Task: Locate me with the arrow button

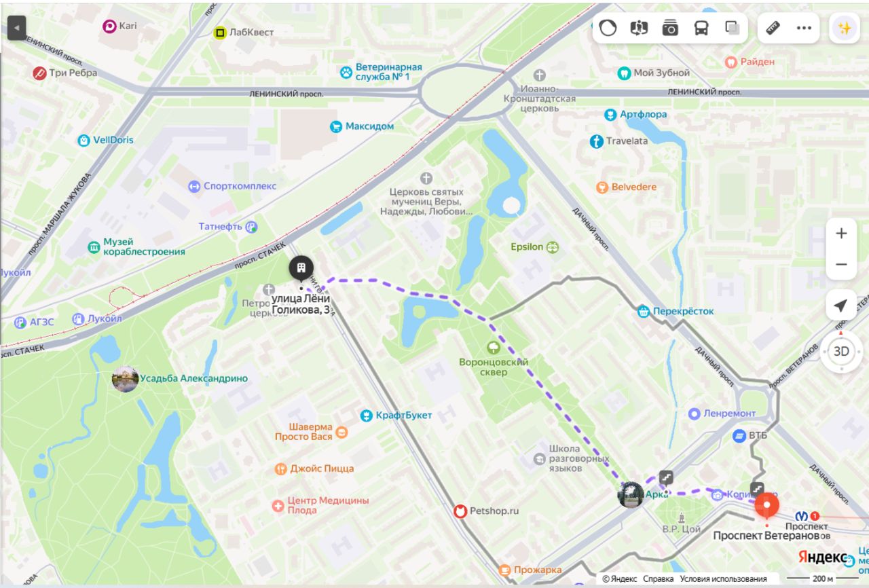Action: point(841,306)
